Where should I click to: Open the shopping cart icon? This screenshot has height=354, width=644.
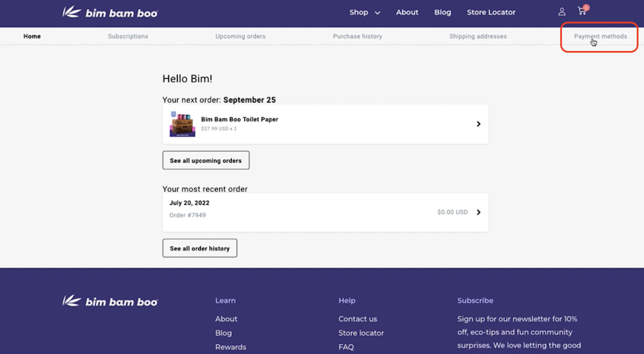(x=583, y=11)
